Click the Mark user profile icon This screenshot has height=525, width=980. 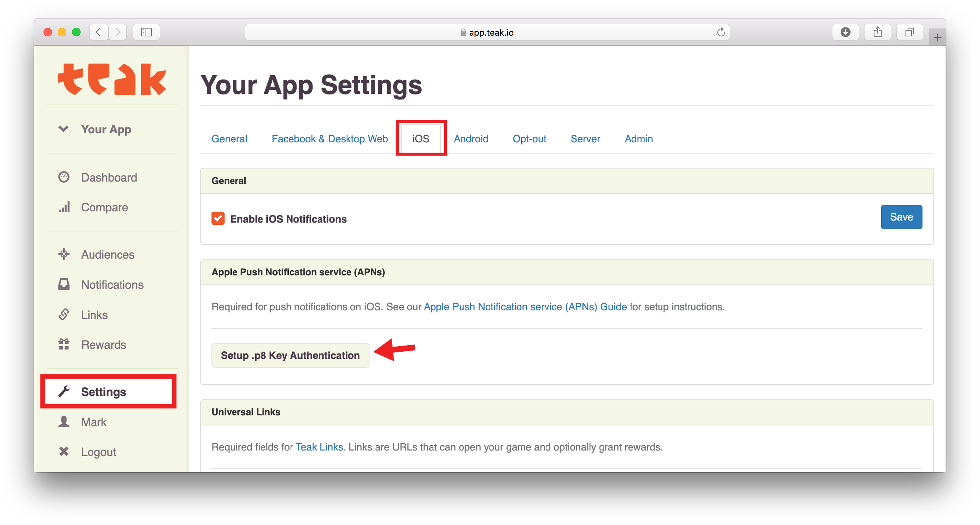click(x=63, y=422)
